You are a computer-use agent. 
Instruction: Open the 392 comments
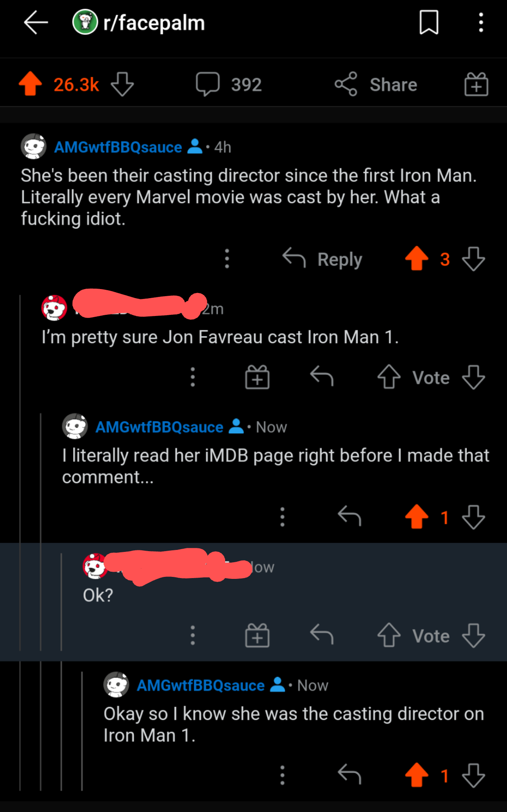229,84
